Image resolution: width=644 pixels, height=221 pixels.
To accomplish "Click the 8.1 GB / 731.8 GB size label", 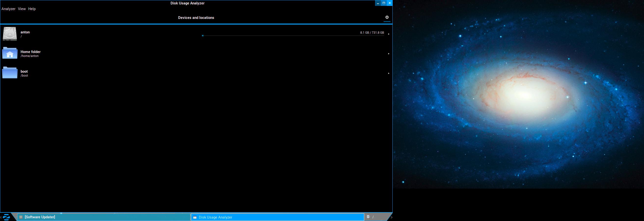I will click(x=372, y=33).
